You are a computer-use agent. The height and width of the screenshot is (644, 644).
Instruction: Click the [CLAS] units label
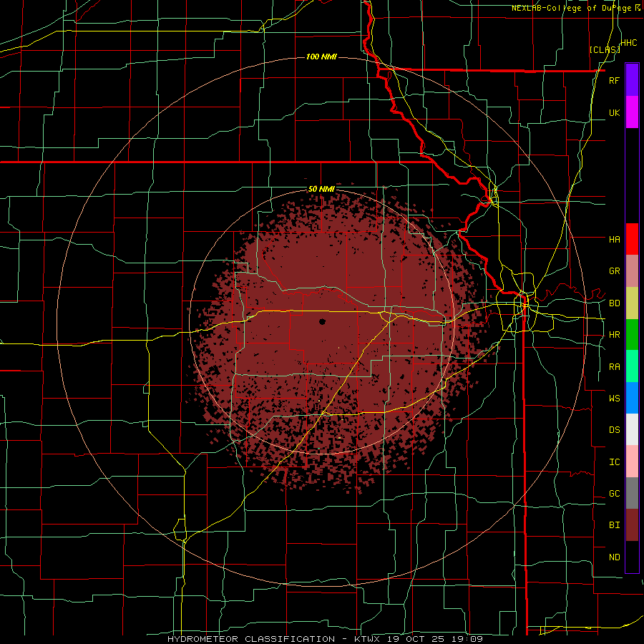click(x=605, y=49)
